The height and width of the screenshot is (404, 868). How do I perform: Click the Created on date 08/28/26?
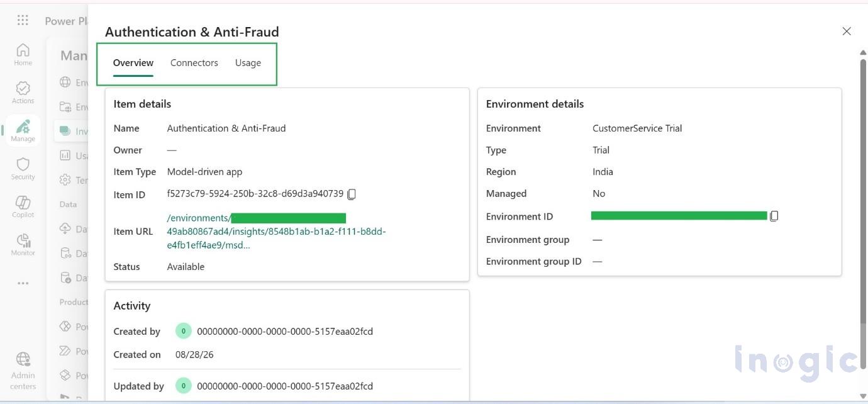194,355
